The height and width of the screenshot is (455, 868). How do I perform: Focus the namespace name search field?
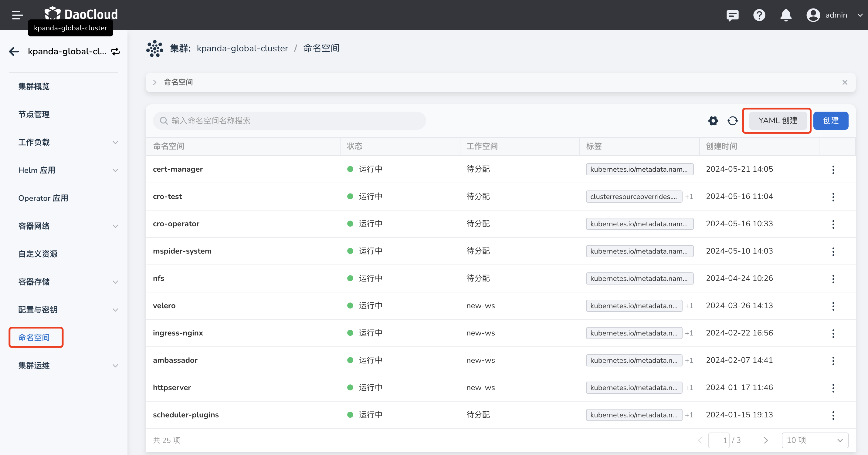tap(290, 120)
